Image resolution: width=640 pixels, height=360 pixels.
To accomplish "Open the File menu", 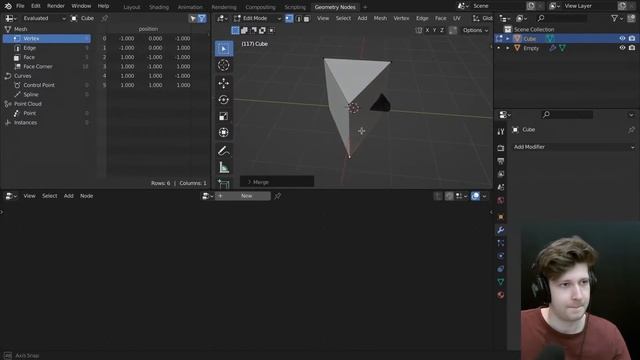I will point(20,6).
